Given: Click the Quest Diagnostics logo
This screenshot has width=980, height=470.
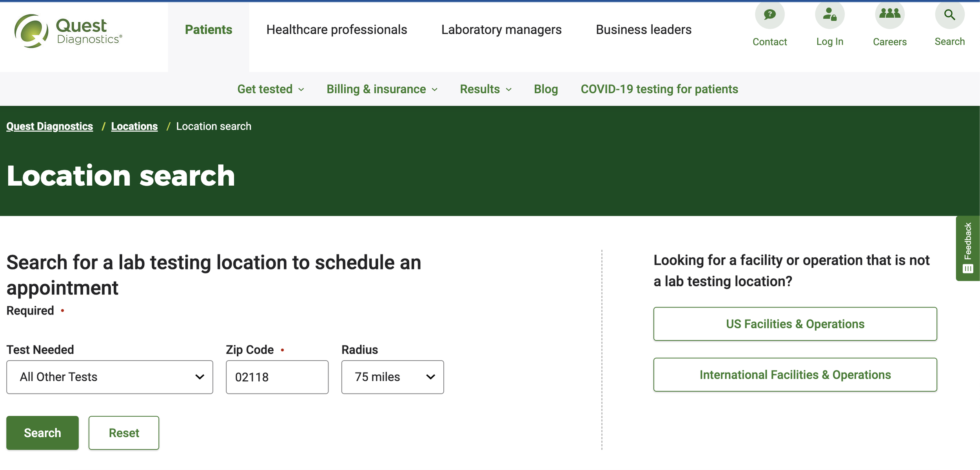Looking at the screenshot, I should 68,31.
